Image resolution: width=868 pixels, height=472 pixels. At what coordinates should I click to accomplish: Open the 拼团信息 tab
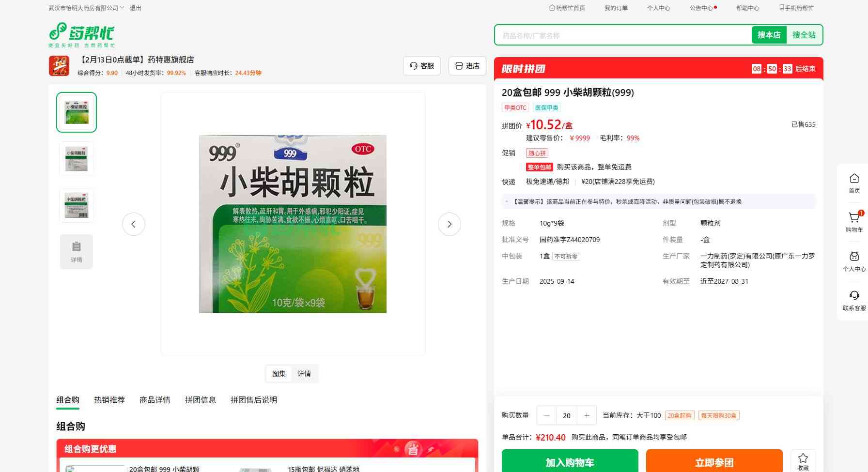point(200,400)
